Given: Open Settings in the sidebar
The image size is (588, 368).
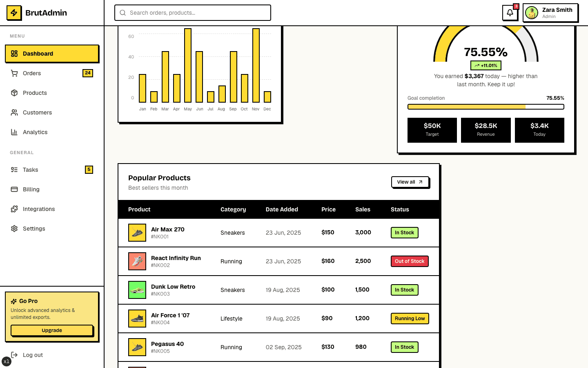Looking at the screenshot, I should tap(52, 229).
